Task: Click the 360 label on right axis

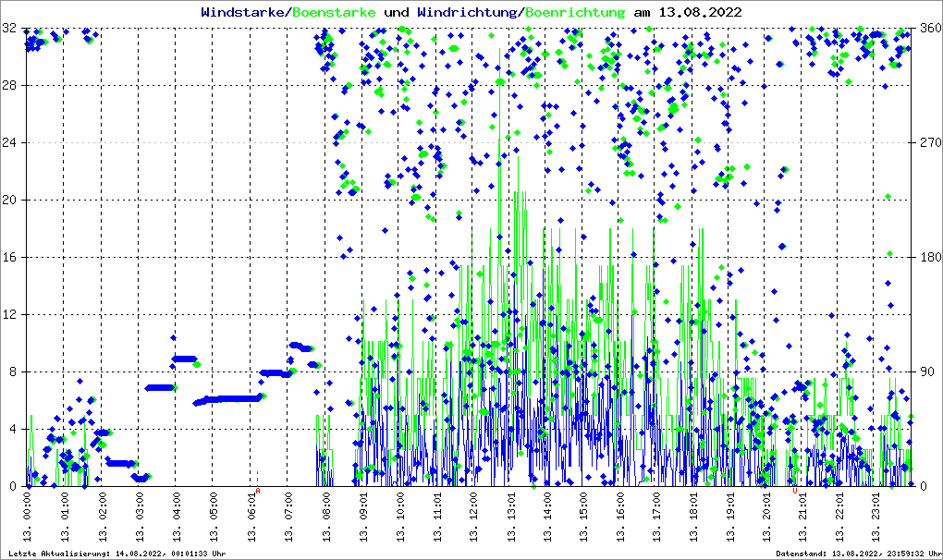Action: 928,29
